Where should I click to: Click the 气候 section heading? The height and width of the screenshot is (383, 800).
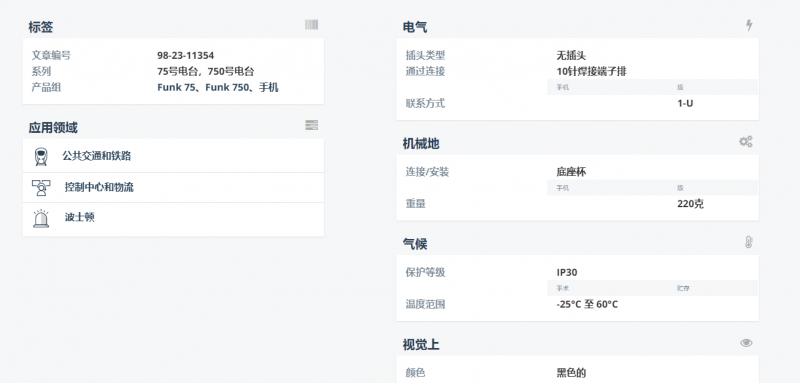point(415,244)
